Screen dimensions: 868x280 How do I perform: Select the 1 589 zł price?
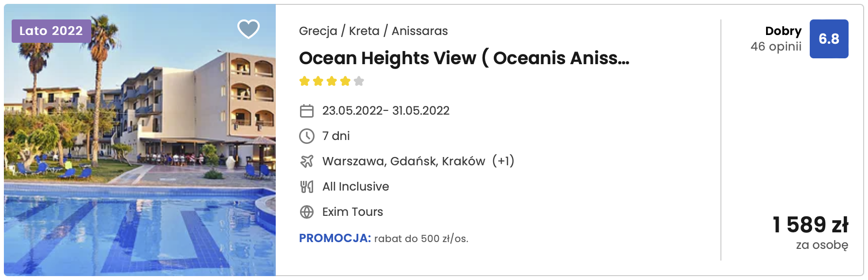point(810,225)
